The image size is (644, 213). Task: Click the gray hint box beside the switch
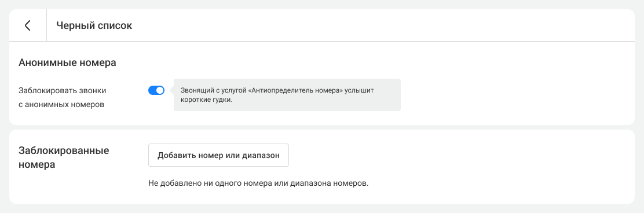pyautogui.click(x=287, y=95)
